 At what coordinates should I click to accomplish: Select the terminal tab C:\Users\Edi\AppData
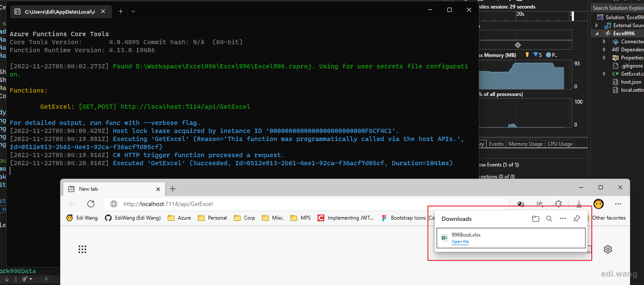point(60,11)
